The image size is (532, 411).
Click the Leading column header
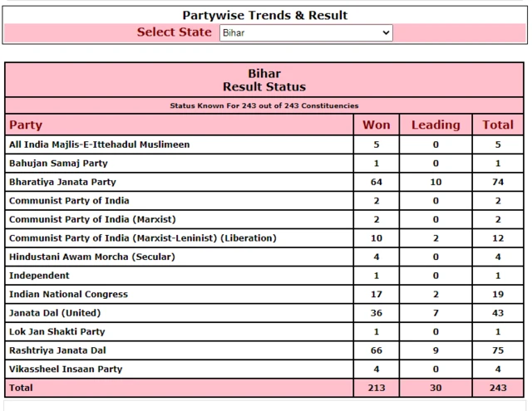(436, 125)
